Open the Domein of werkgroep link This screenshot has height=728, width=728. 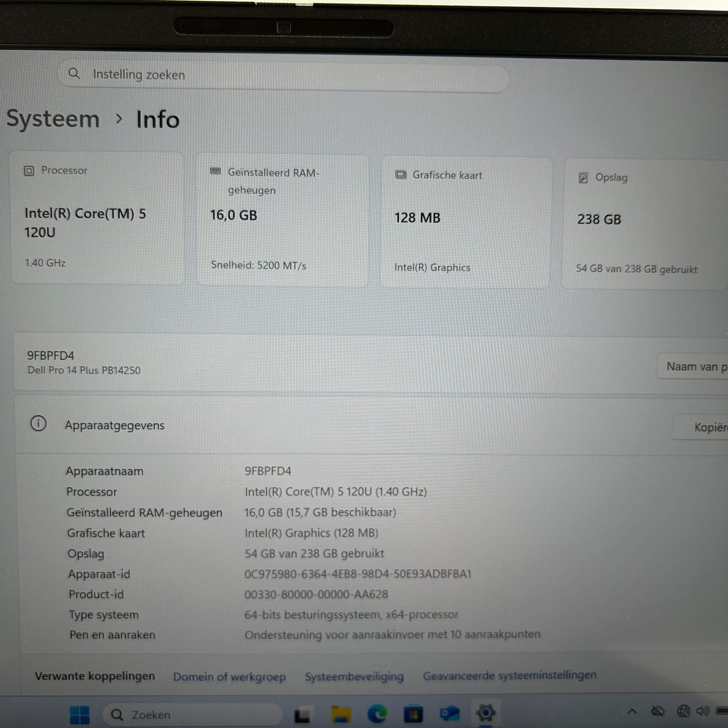[x=230, y=677]
